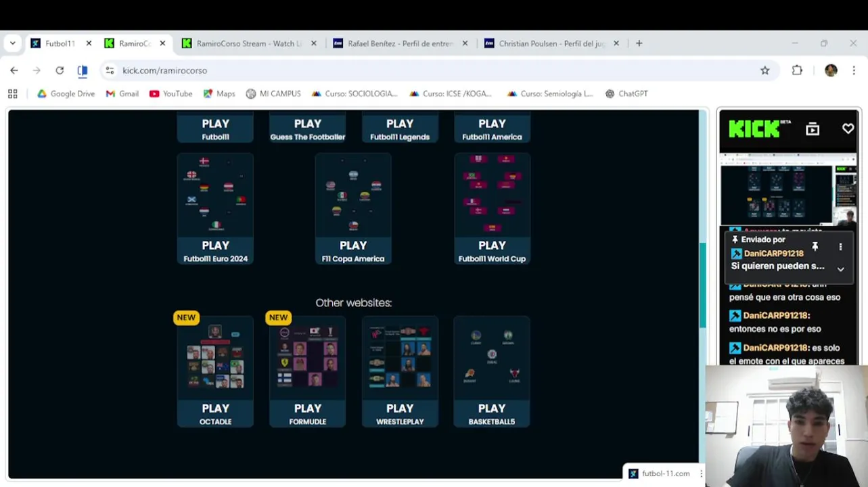Click the Copa America flags thumbnail
The width and height of the screenshot is (868, 487).
click(x=353, y=195)
